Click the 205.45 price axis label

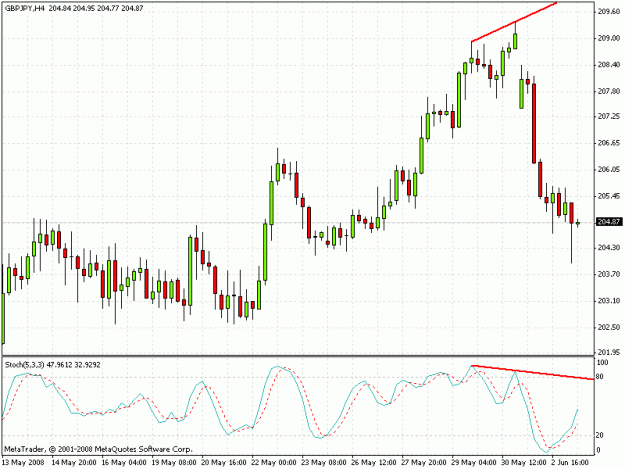click(609, 196)
